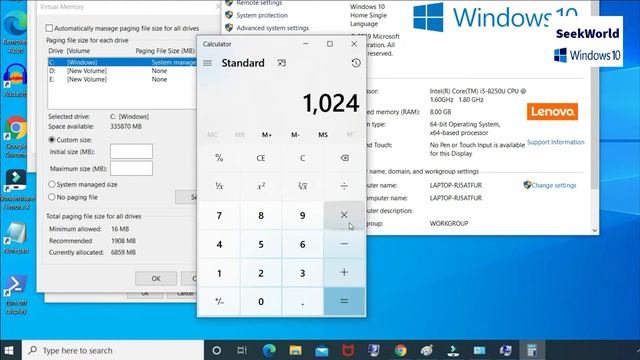The width and height of the screenshot is (640, 360).
Task: Open File Explorer from the taskbar
Action: coord(295,350)
